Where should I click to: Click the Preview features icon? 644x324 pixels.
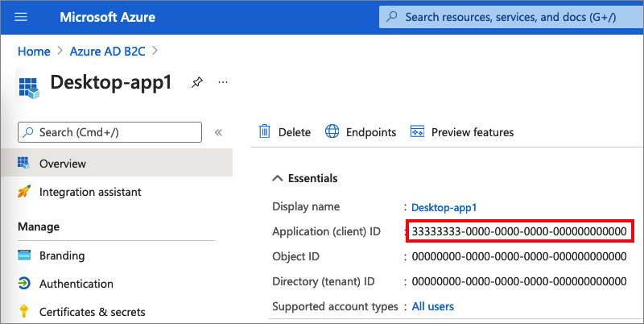coord(417,132)
